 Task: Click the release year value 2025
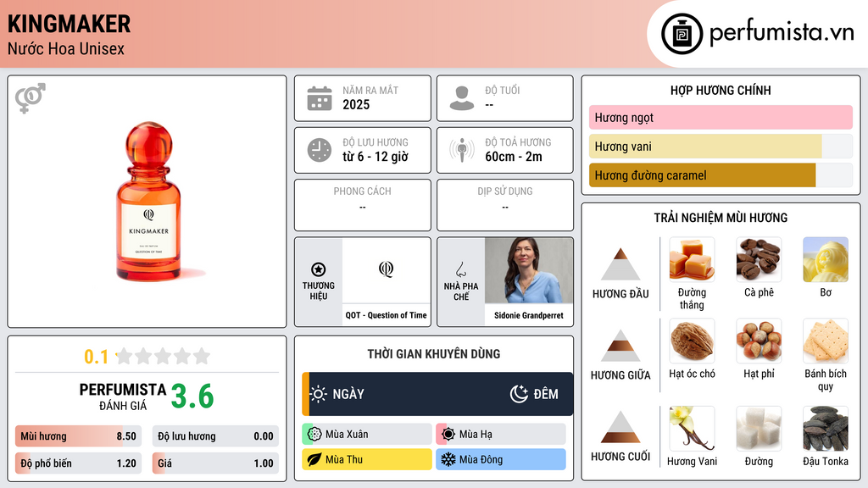click(356, 104)
